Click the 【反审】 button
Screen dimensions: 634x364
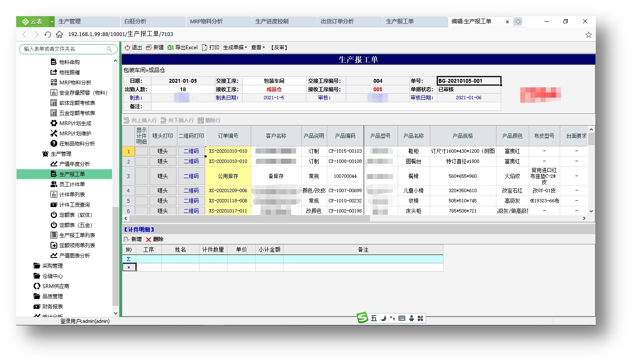tap(280, 48)
